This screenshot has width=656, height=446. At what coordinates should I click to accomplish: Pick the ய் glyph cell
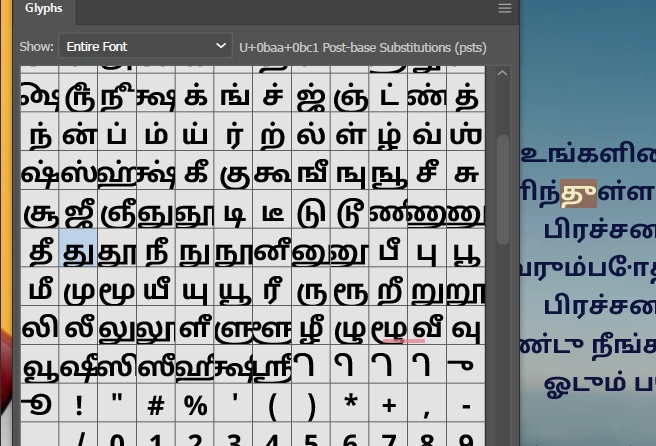(195, 132)
